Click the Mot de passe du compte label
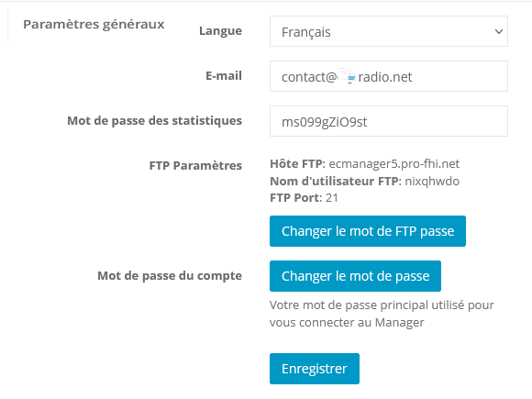Viewport: 532px width, 399px height. (170, 275)
